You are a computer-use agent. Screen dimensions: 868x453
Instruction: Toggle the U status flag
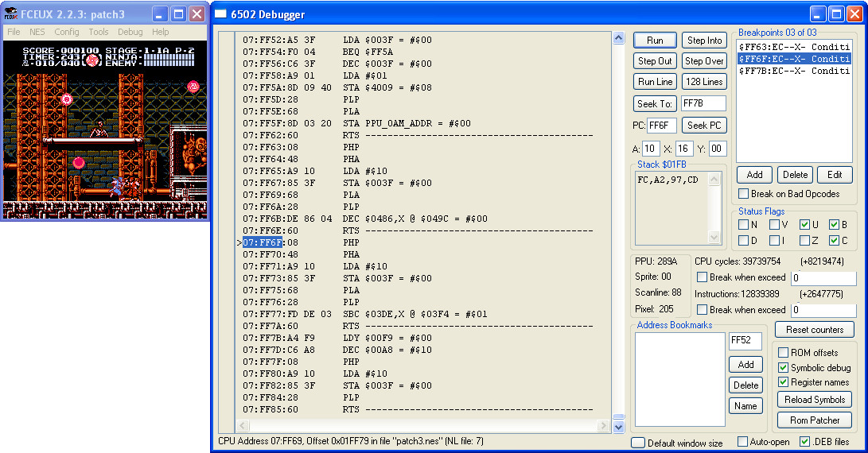pyautogui.click(x=805, y=225)
